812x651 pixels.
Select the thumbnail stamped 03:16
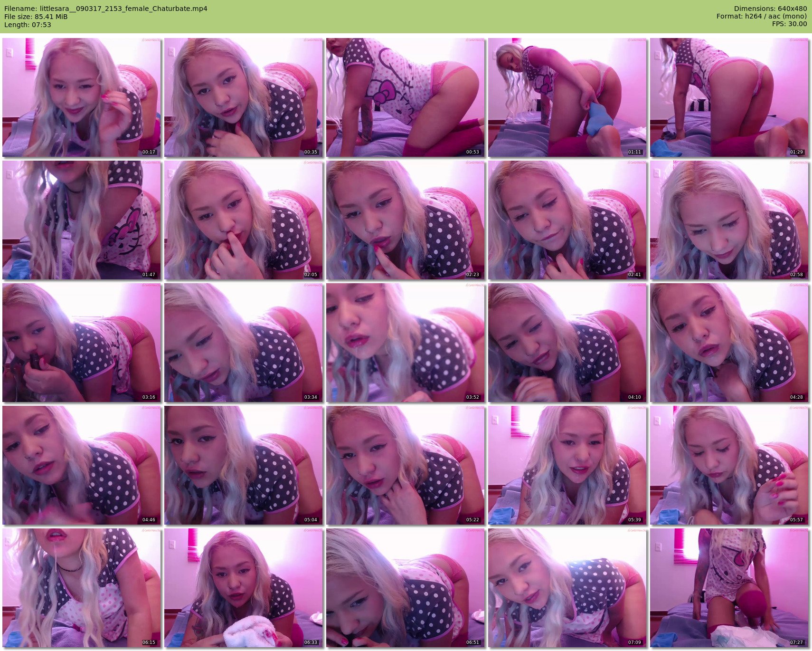coord(82,343)
